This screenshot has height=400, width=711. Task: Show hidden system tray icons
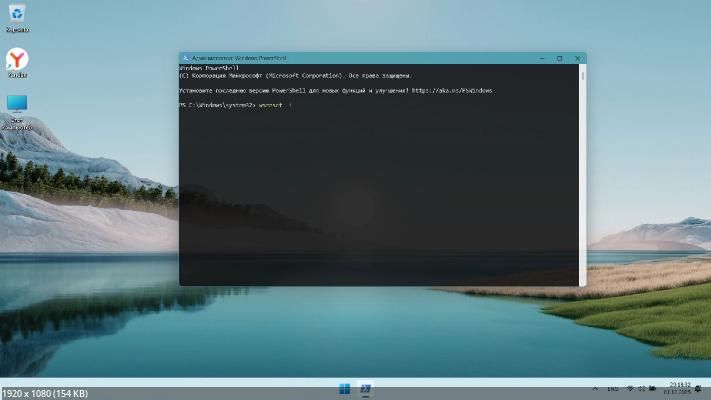[x=598, y=389]
